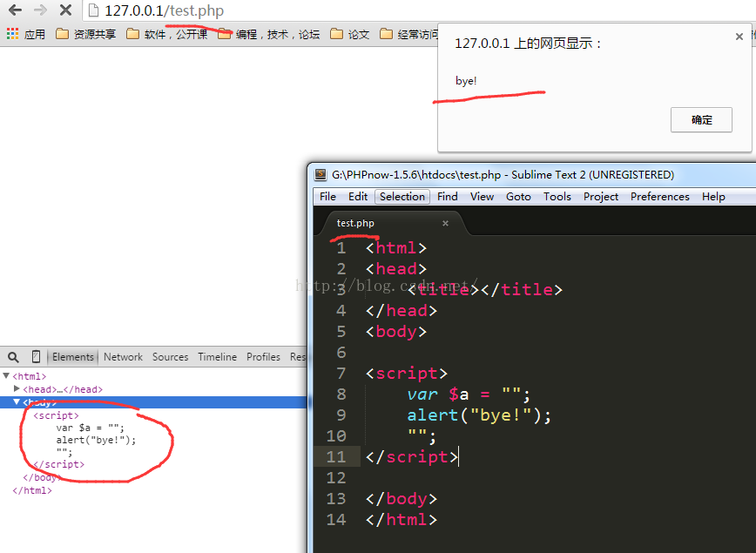Expand the head node in DevTools
Screen dimensions: 756x553
(17, 388)
